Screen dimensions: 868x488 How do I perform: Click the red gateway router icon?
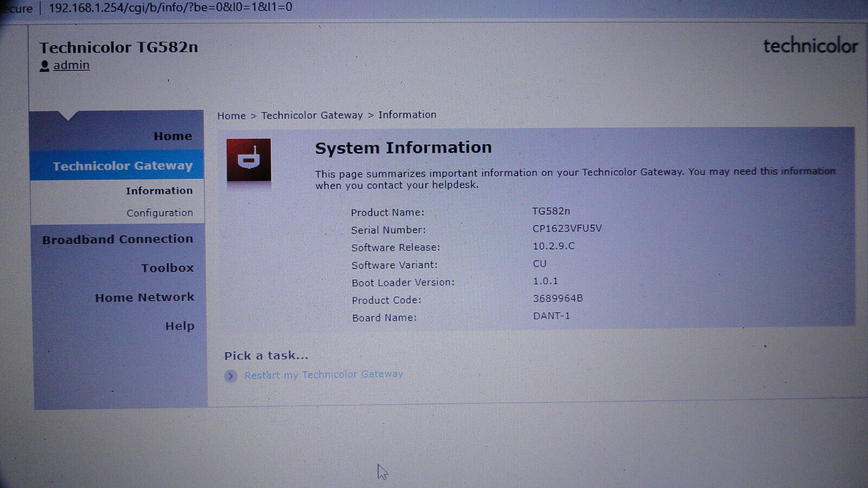pos(248,160)
